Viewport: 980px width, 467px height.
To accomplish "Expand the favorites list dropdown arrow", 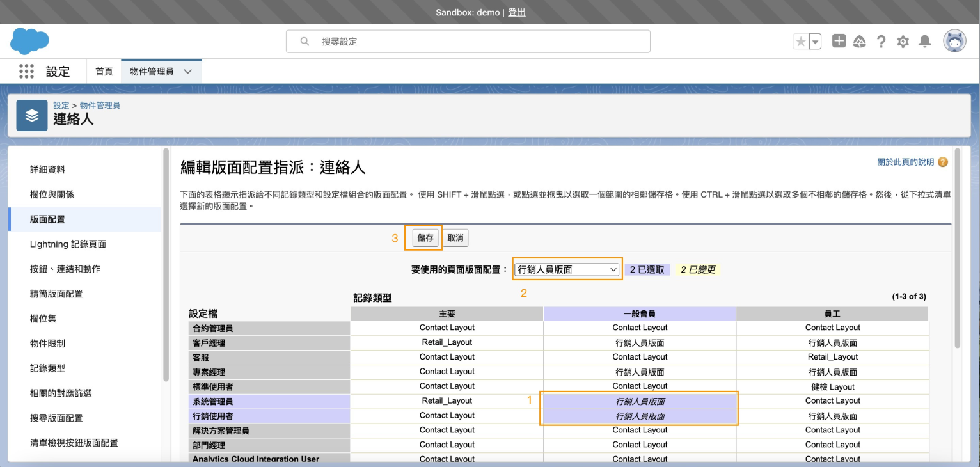I will [x=815, y=42].
